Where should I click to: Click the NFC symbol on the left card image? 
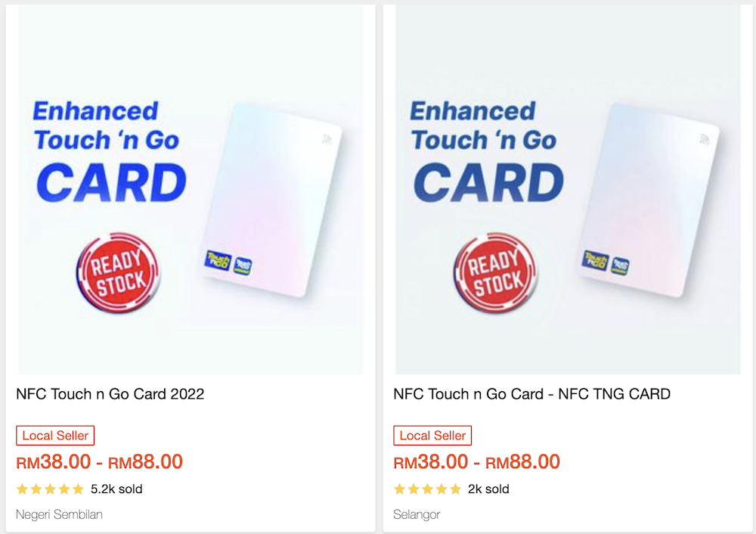pyautogui.click(x=327, y=139)
